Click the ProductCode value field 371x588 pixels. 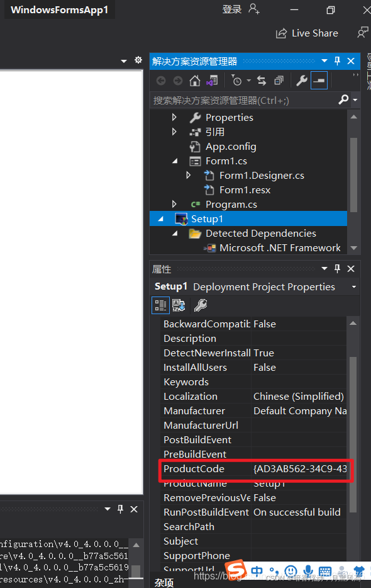point(299,469)
